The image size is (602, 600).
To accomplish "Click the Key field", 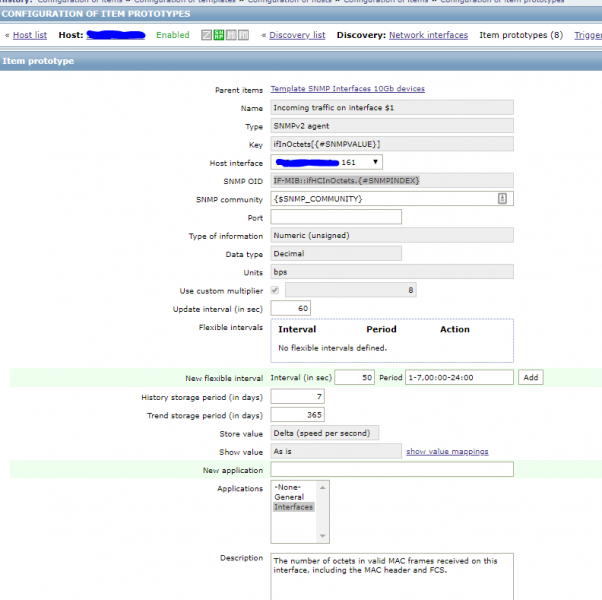I will pyautogui.click(x=392, y=144).
